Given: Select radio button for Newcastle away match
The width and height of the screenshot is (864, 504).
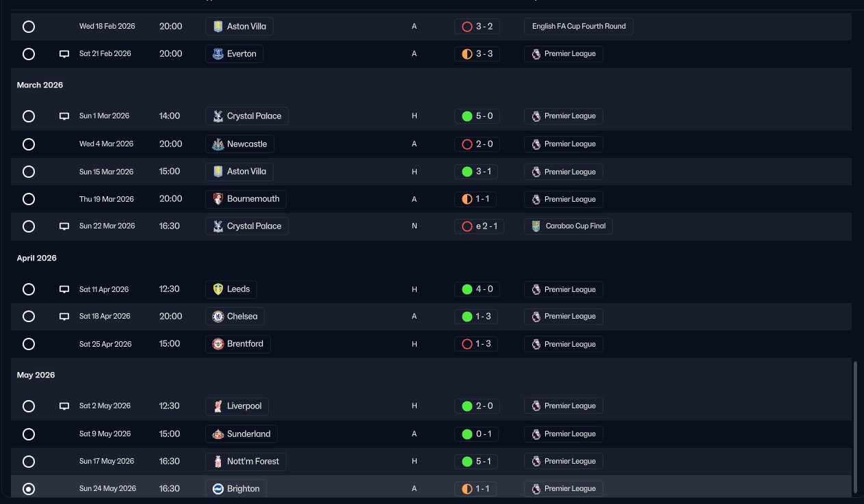Looking at the screenshot, I should (x=29, y=144).
